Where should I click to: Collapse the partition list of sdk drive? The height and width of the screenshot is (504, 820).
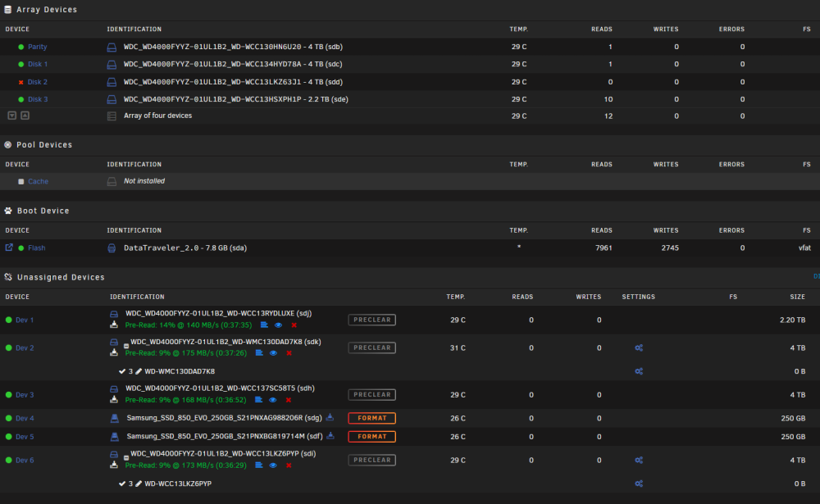(x=126, y=346)
